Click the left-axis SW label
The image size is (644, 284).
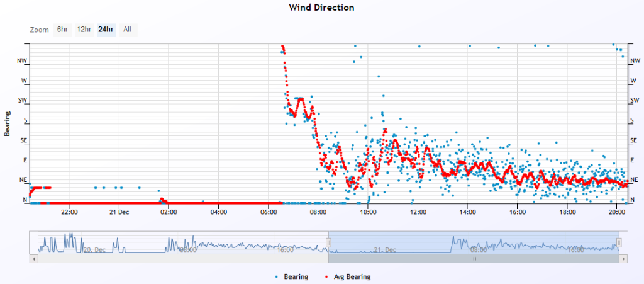tap(22, 100)
